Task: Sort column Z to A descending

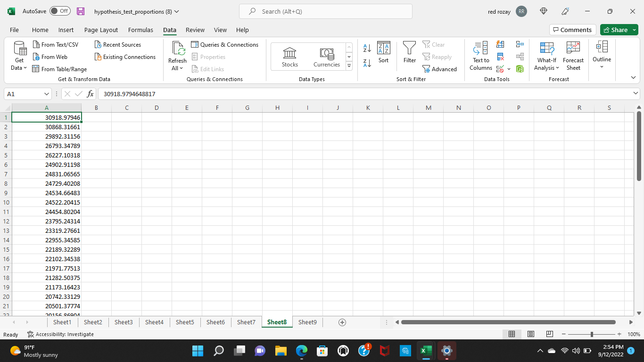Action: pos(367,63)
